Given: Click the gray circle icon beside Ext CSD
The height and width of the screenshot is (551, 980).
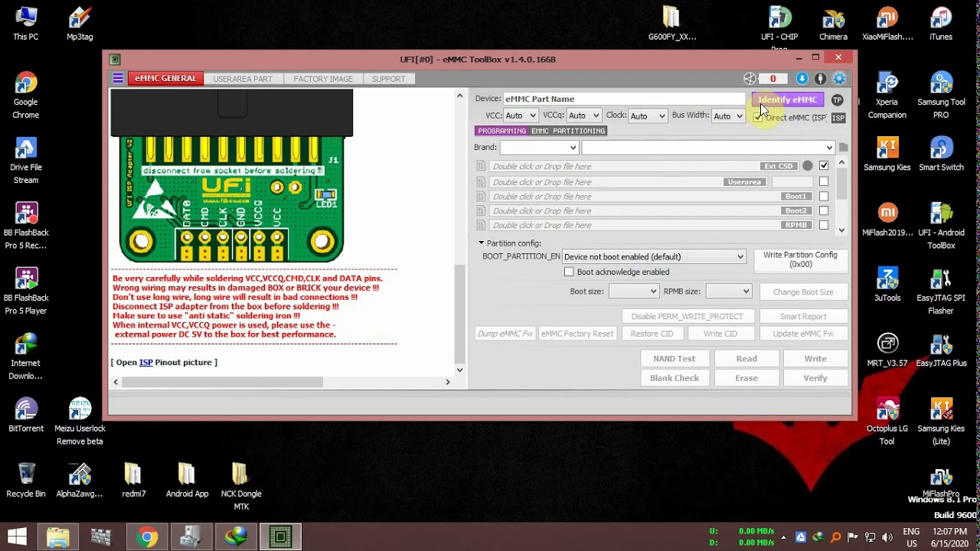Looking at the screenshot, I should pyautogui.click(x=808, y=166).
